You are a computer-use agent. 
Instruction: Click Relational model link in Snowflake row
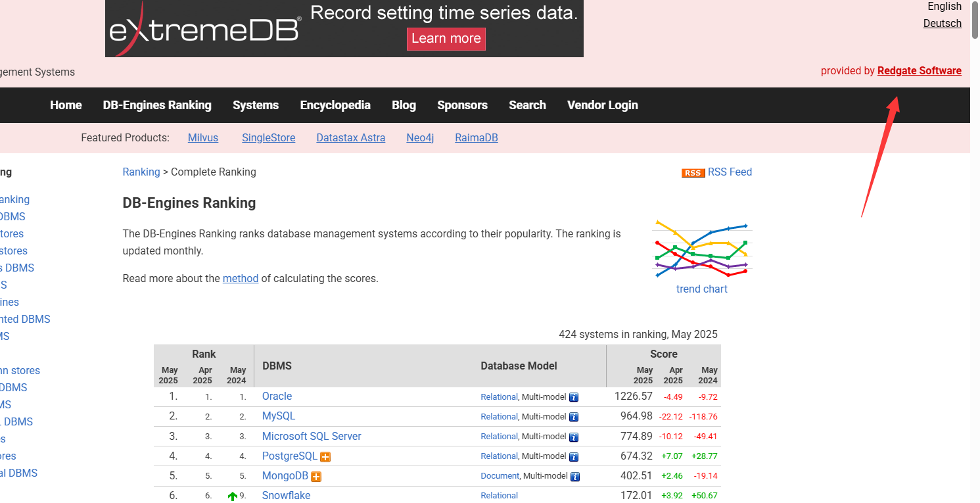pos(500,496)
